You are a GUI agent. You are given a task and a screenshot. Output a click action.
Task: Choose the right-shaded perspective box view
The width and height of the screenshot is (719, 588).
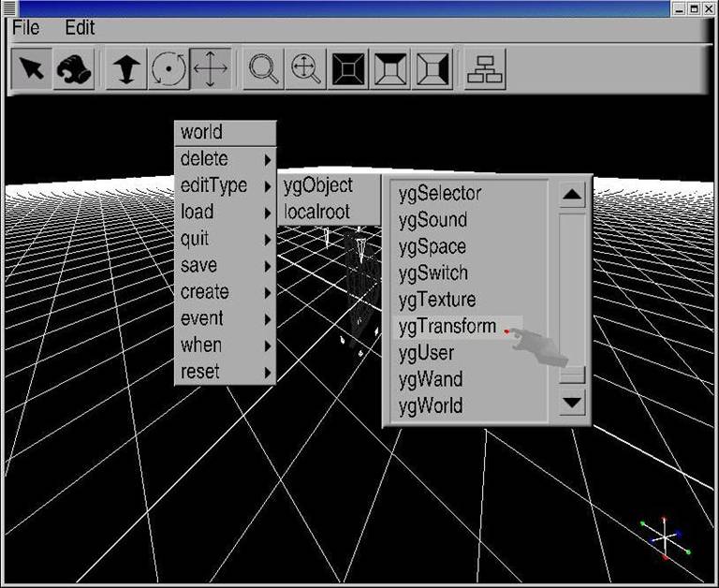[x=433, y=68]
